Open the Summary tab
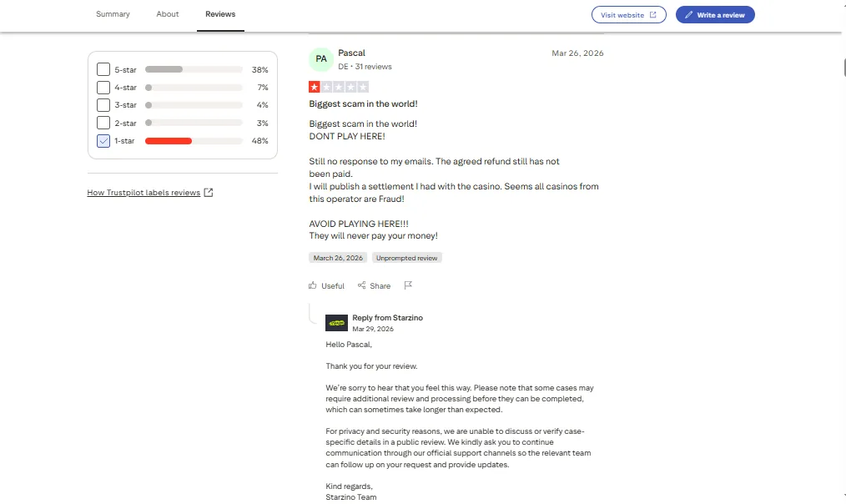The height and width of the screenshot is (504, 846). 113,14
